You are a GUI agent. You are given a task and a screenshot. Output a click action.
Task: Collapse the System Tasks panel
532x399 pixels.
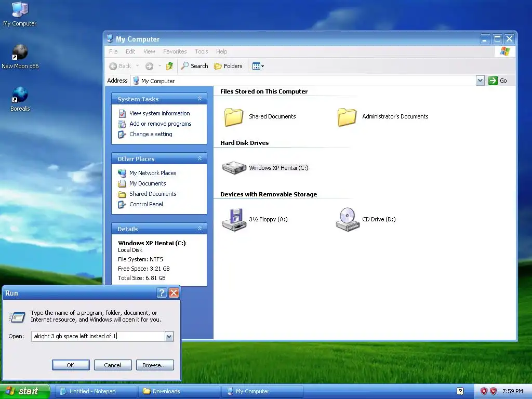(199, 99)
